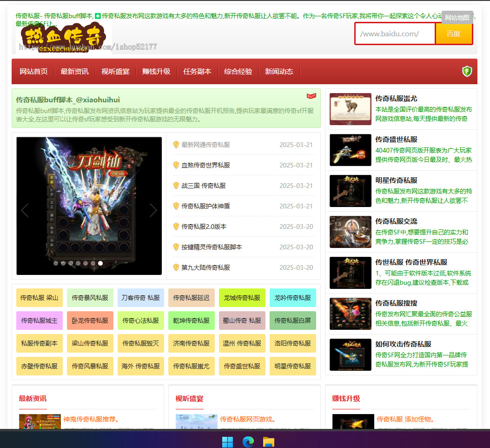Screen dimensions: 490x448
Task: Open Windows Start menu icon
Action: [227, 442]
